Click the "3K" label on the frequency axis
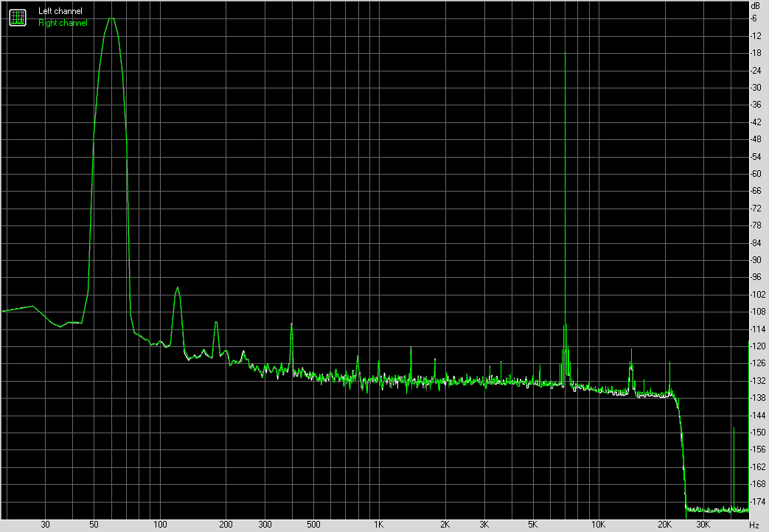This screenshot has width=769, height=532. [484, 525]
